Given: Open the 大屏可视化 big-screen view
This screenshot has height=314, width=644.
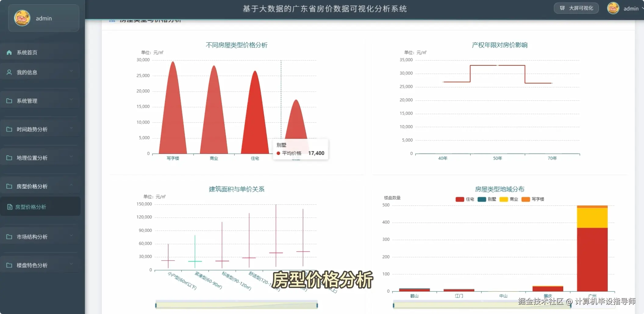Looking at the screenshot, I should tap(576, 8).
